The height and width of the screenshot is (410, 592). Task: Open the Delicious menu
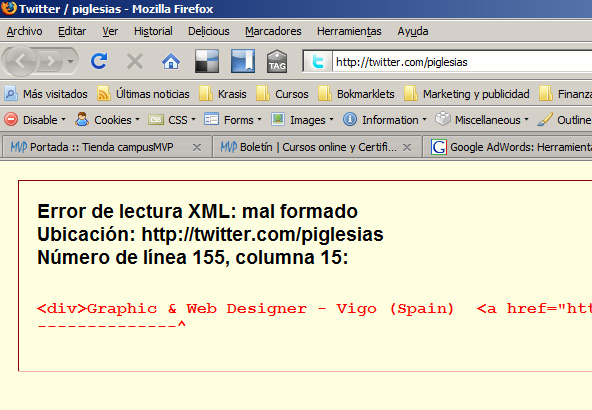pyautogui.click(x=209, y=31)
